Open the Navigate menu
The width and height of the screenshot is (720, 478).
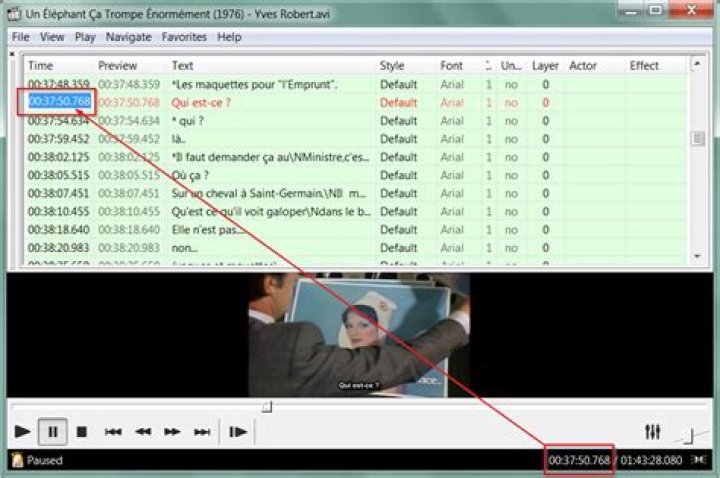129,37
